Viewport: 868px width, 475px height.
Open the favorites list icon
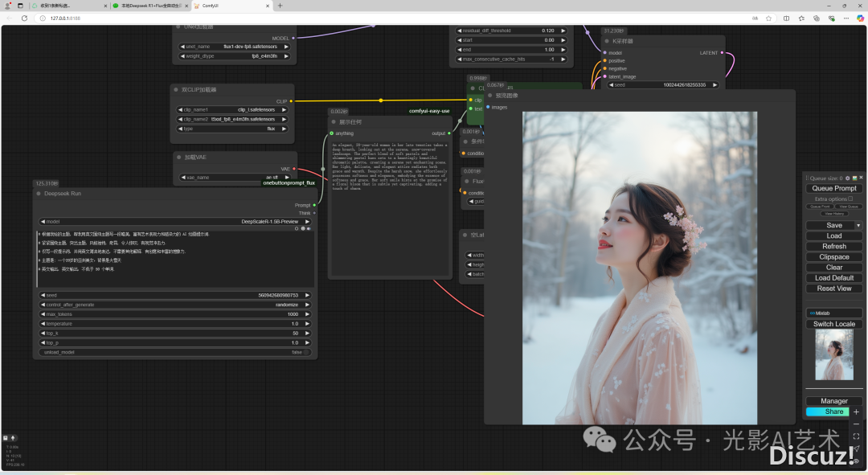[801, 18]
